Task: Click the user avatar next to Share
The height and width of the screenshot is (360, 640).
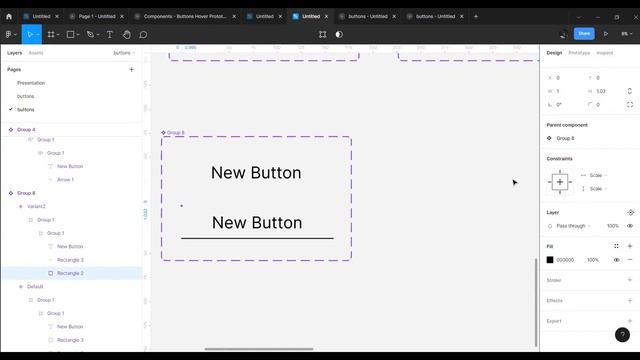Action: [x=563, y=35]
